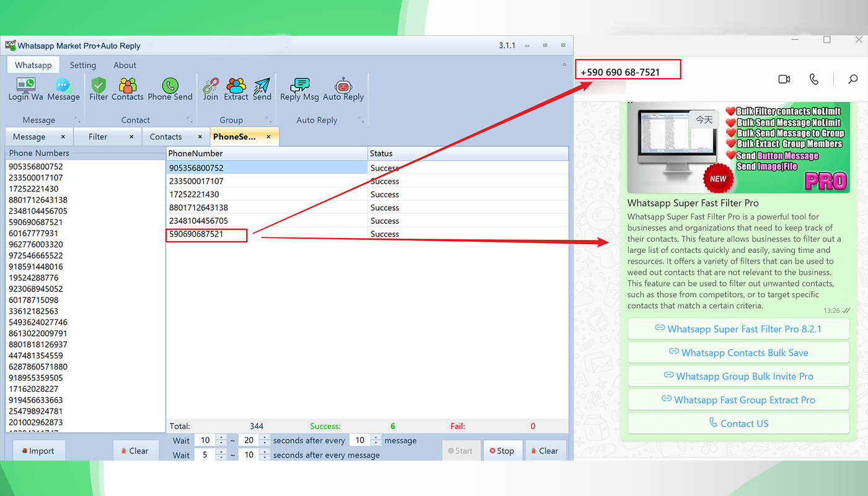Sort by the PhoneNumber column header
868x496 pixels.
tap(267, 153)
